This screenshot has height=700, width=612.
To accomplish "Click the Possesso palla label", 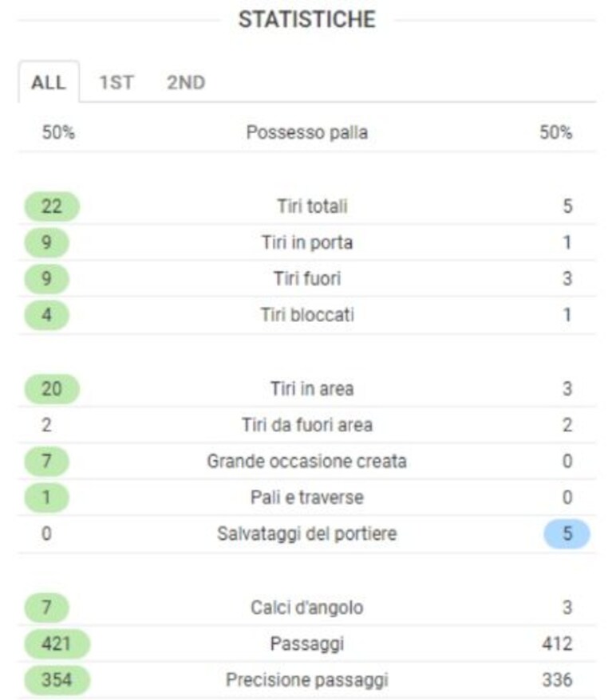I will coord(307,132).
